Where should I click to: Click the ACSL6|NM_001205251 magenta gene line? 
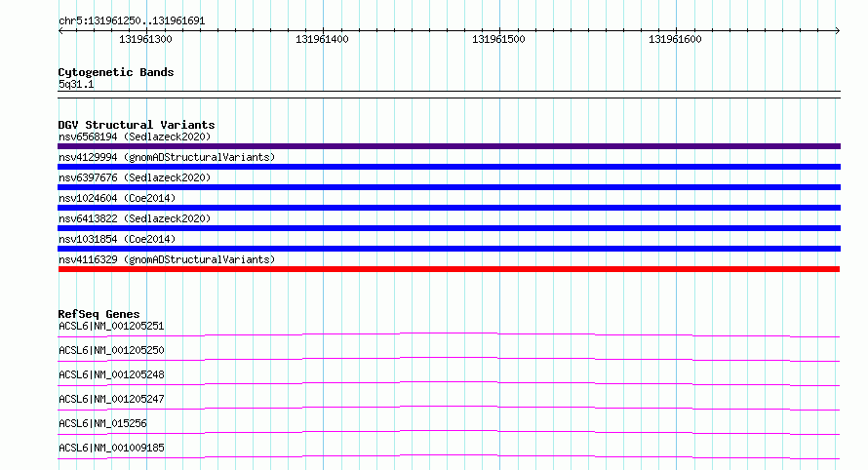pyautogui.click(x=449, y=334)
